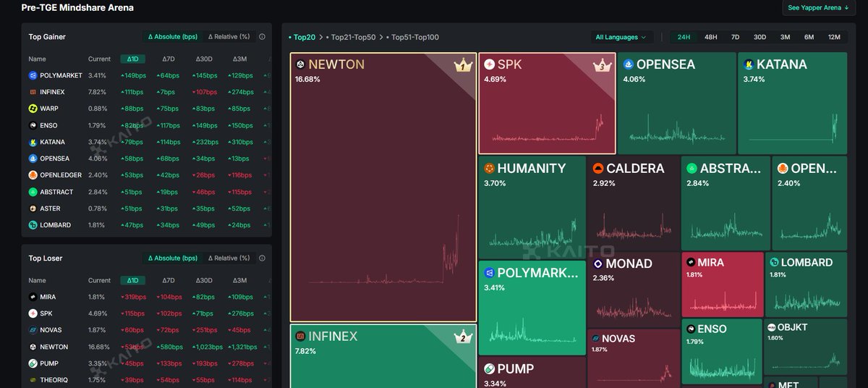
Task: Click the OBJKT logo in treemap tile
Action: (x=771, y=327)
